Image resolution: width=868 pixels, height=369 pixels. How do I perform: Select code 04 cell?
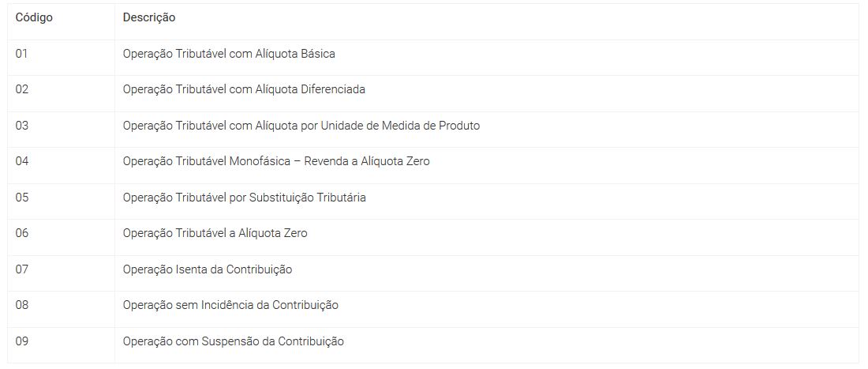point(61,166)
